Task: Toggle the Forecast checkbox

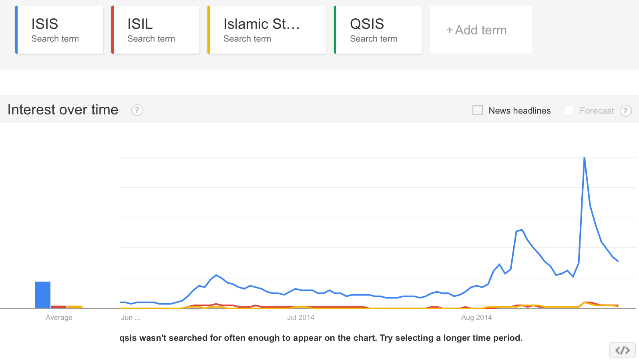Action: [x=569, y=110]
